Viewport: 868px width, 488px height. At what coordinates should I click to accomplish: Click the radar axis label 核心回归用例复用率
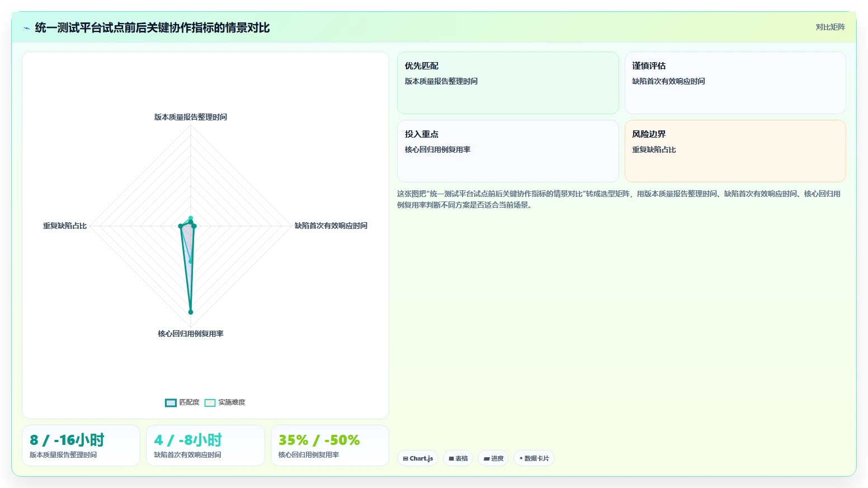coord(191,334)
